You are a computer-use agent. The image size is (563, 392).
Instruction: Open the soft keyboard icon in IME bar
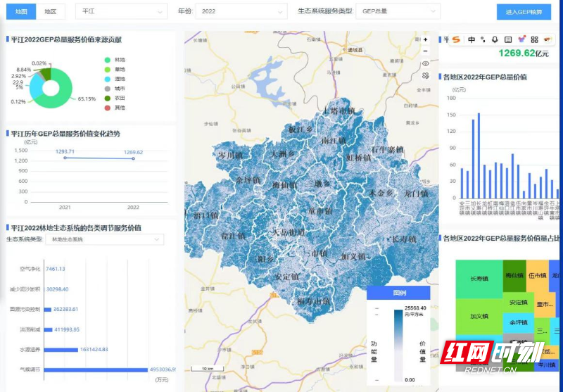pyautogui.click(x=508, y=39)
